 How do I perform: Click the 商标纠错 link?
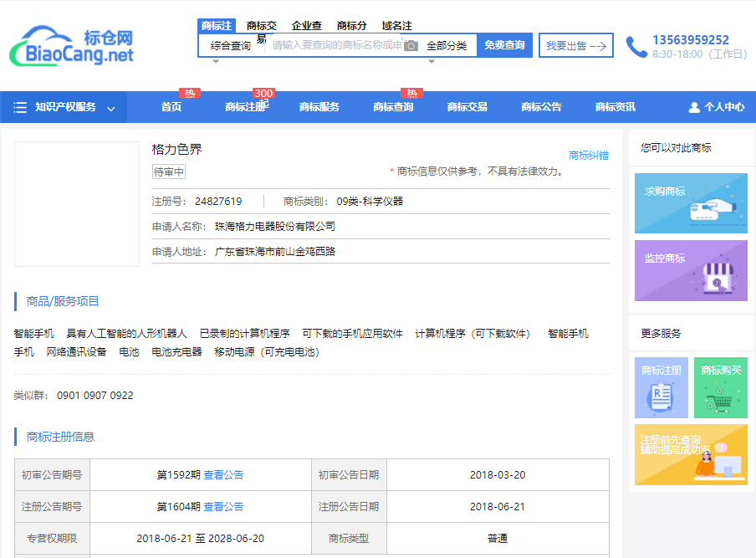(x=589, y=156)
